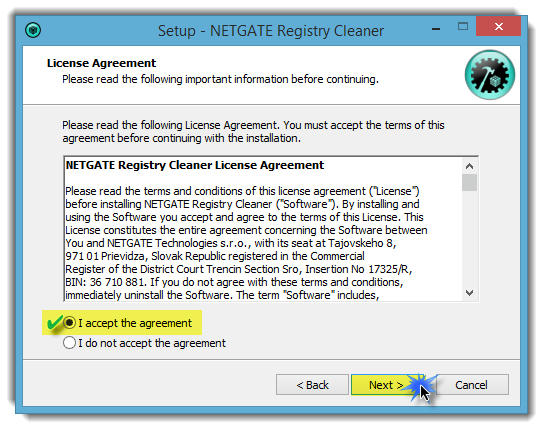Select "I accept the agreement" radio button
Image resolution: width=543 pixels, height=429 pixels.
click(69, 323)
